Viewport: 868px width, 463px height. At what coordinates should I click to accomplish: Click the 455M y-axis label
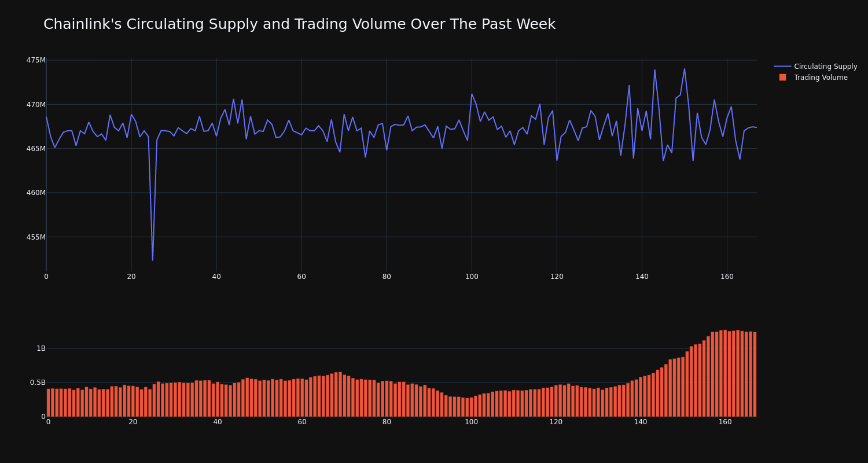point(36,237)
